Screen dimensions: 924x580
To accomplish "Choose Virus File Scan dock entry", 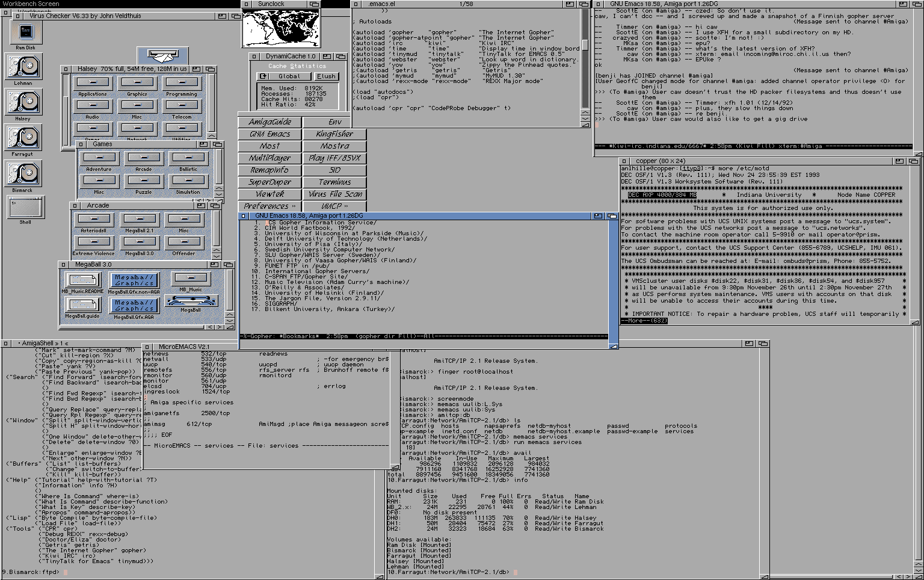I will pos(335,194).
